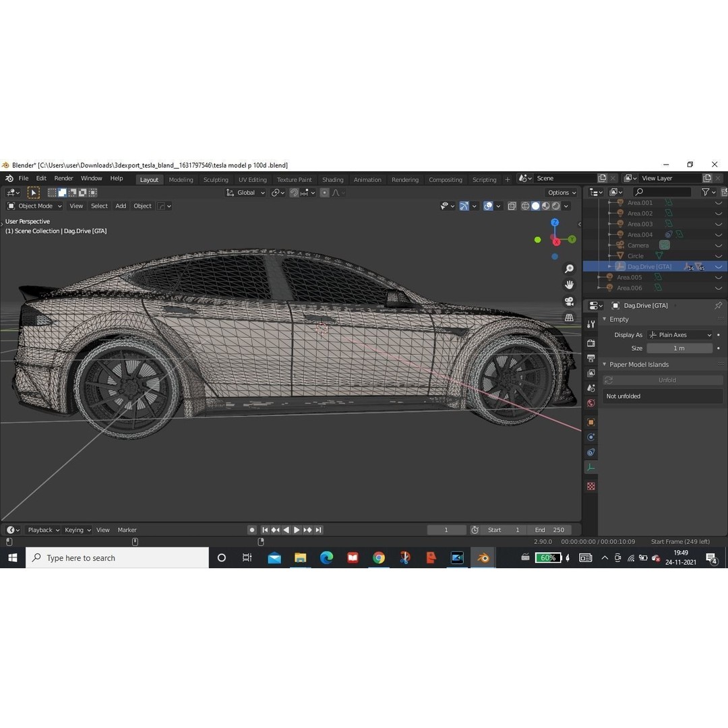Open the Render properties tab
728x728 pixels.
[590, 343]
